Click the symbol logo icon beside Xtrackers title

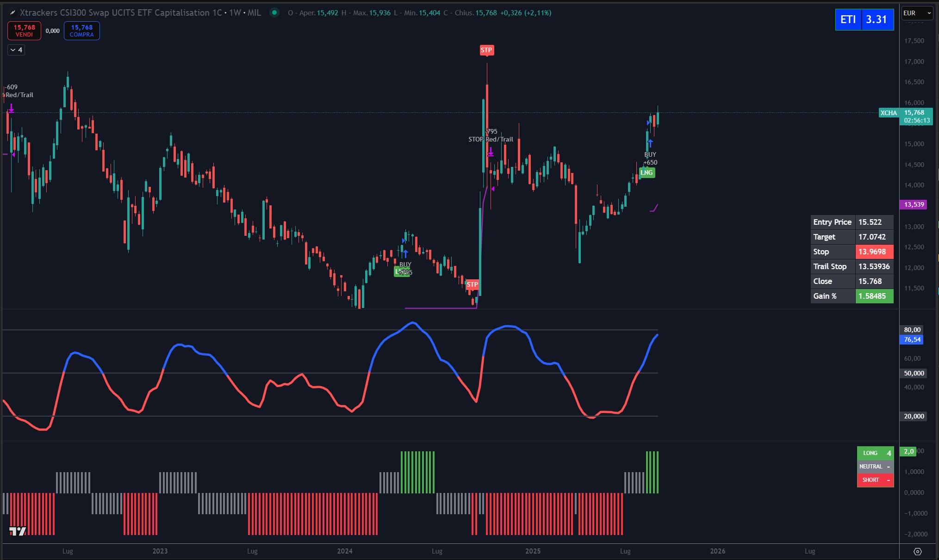(12, 13)
